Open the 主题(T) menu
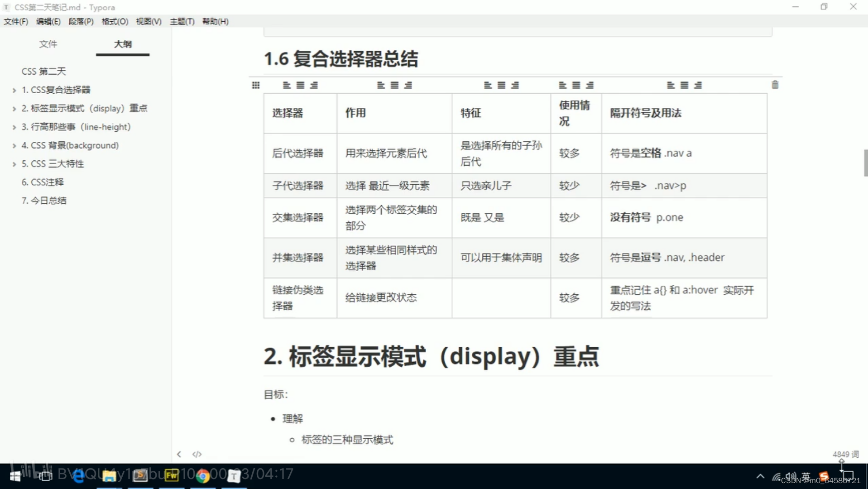 pyautogui.click(x=182, y=21)
